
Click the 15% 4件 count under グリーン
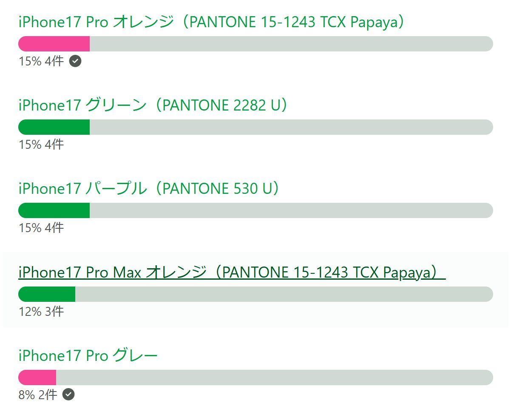coord(41,145)
